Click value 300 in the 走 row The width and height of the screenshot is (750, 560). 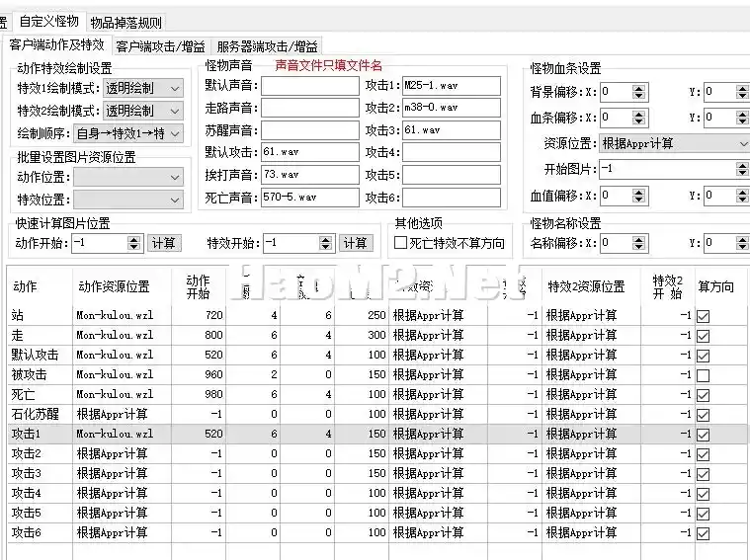pyautogui.click(x=376, y=335)
